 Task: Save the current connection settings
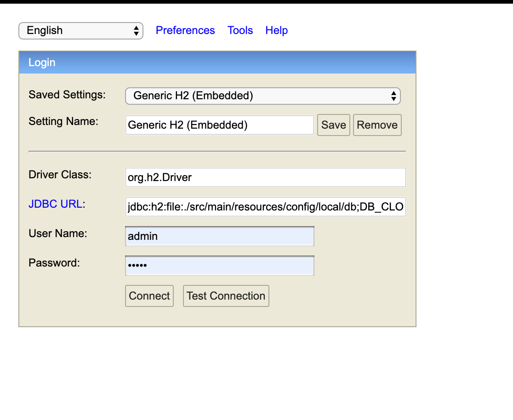[x=334, y=125]
